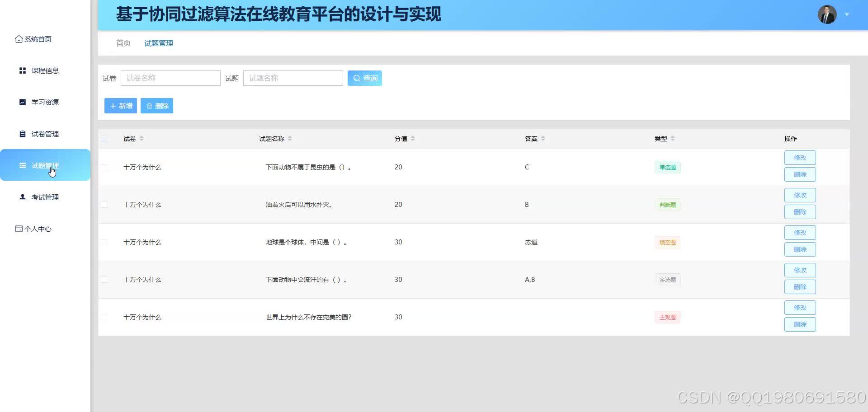Select the 系统首页 home icon
This screenshot has height=412, width=868.
[x=19, y=39]
